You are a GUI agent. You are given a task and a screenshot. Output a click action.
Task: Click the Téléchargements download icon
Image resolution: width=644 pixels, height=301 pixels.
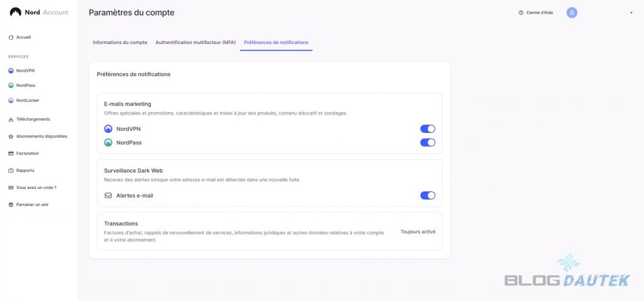[x=11, y=119]
